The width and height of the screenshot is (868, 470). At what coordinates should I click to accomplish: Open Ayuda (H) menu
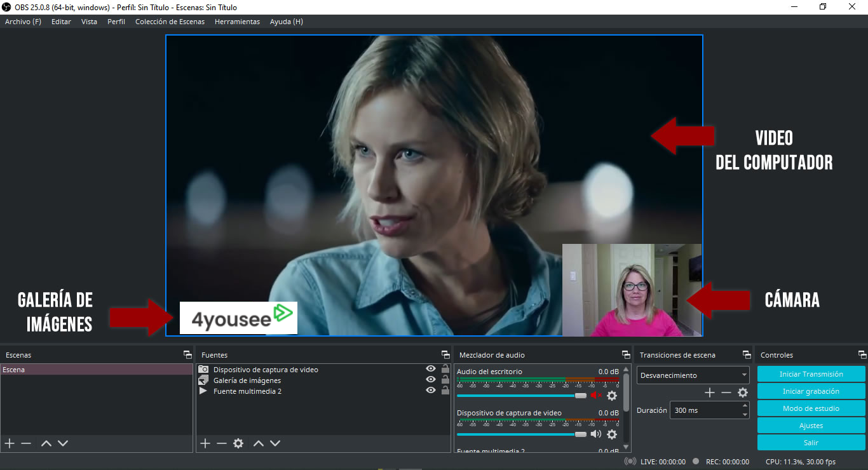[287, 22]
